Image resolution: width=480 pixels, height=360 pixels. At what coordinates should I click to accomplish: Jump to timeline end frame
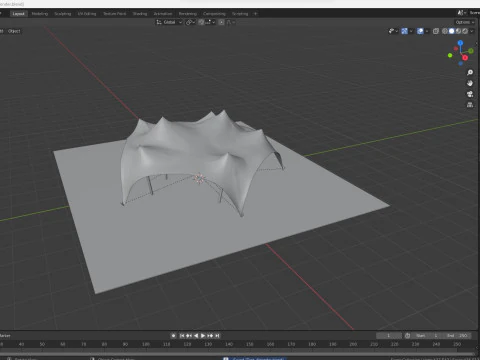[x=217, y=335]
